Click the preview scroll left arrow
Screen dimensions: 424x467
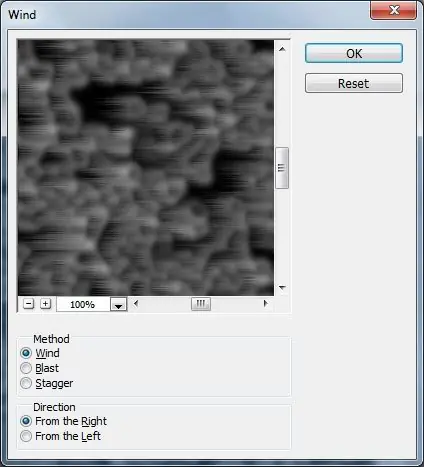coord(135,304)
